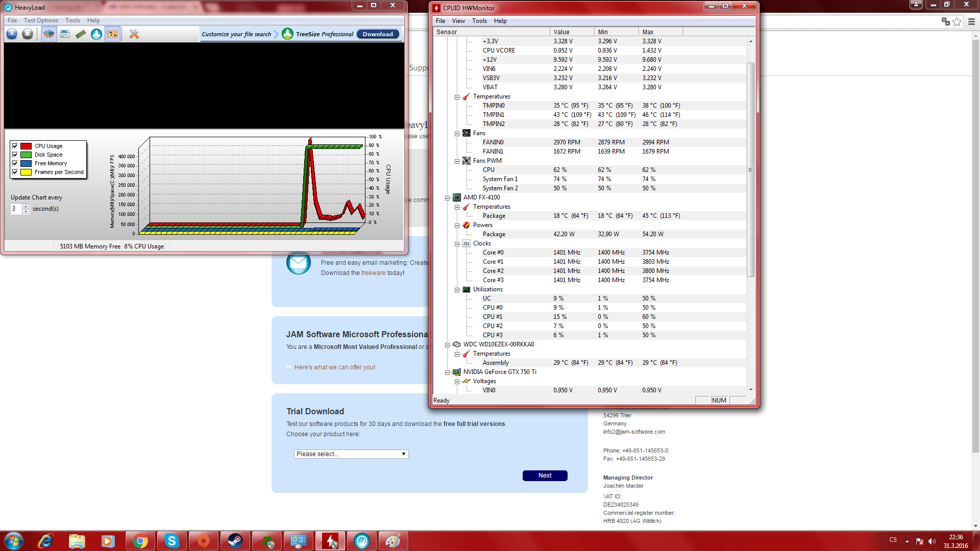This screenshot has height=551, width=980.
Task: Open the Please select product dropdown
Action: 351,454
